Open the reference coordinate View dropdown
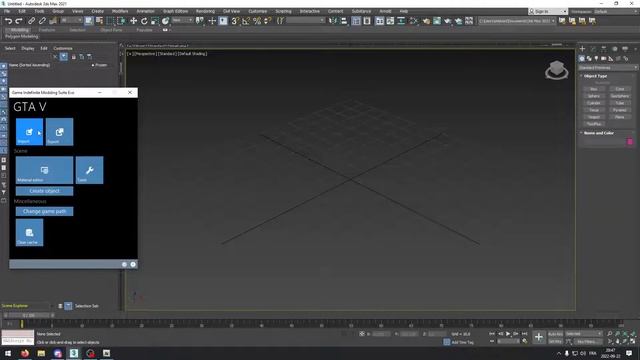640x360 pixels. point(182,20)
